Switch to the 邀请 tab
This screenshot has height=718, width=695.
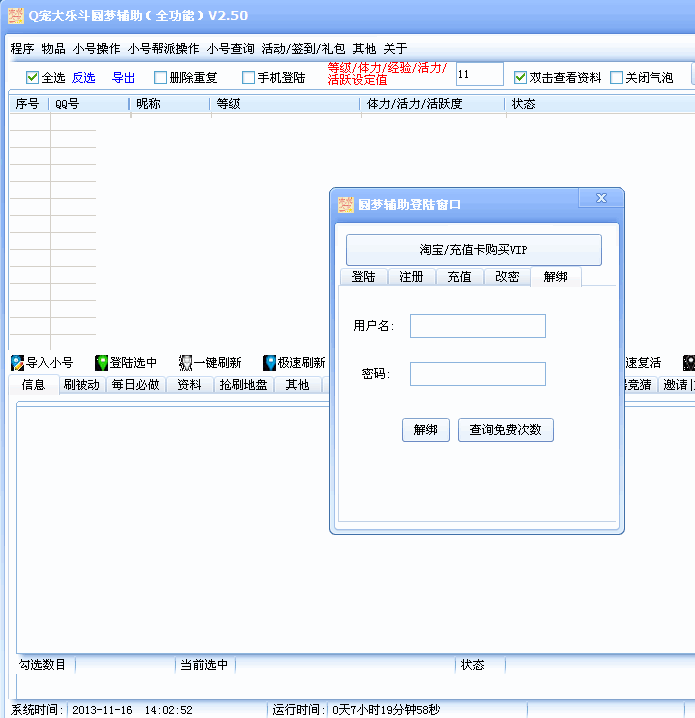click(x=676, y=385)
